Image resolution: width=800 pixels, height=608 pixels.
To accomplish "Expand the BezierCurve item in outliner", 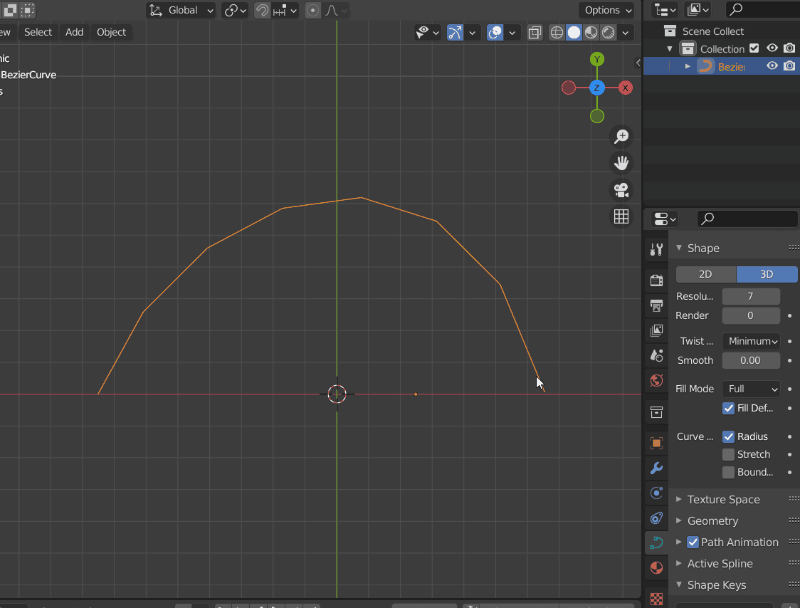I will pyautogui.click(x=687, y=66).
